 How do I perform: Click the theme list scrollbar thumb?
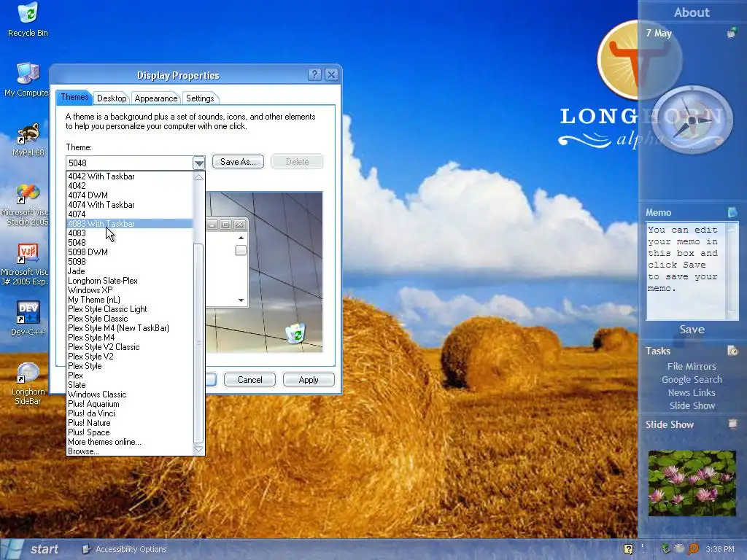click(198, 343)
